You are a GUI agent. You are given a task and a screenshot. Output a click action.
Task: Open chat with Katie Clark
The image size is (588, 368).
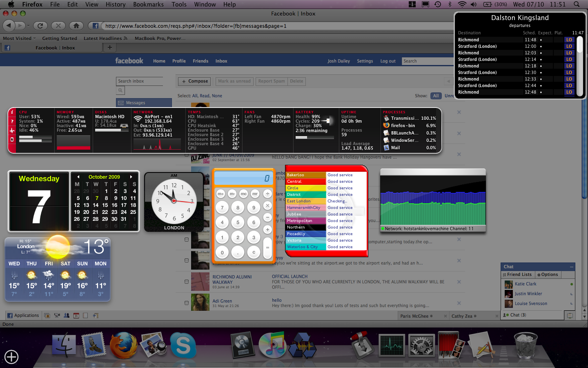(538, 284)
